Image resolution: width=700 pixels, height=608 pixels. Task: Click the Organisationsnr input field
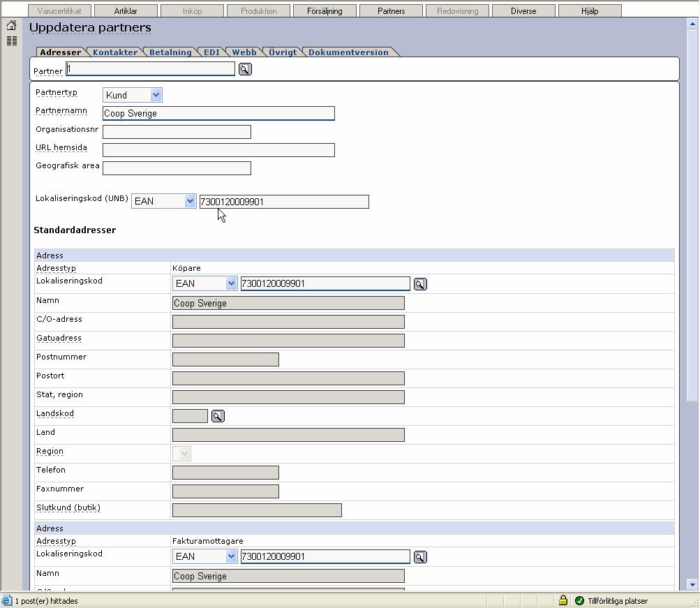(x=177, y=132)
